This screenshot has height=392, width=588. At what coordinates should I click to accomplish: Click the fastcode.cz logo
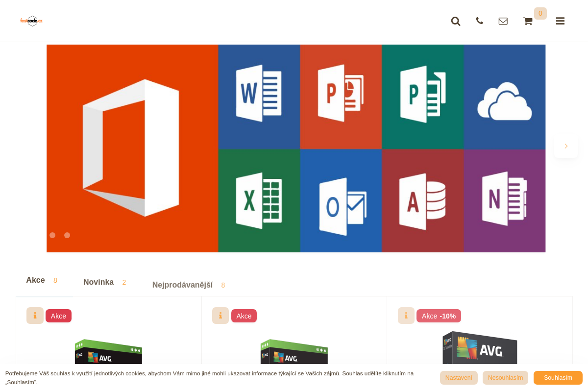point(31,21)
